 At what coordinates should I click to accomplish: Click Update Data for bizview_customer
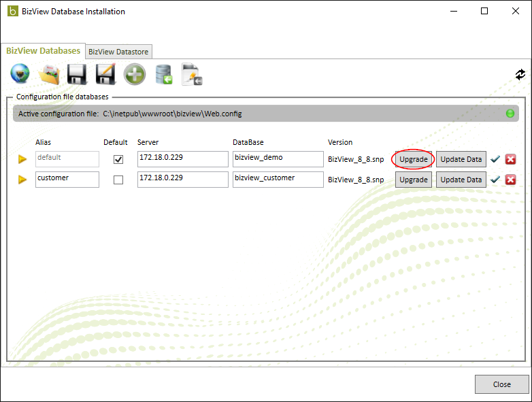tap(461, 180)
